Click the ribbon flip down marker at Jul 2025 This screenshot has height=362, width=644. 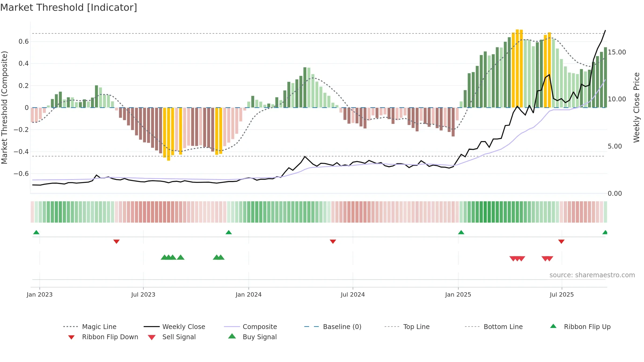click(561, 242)
